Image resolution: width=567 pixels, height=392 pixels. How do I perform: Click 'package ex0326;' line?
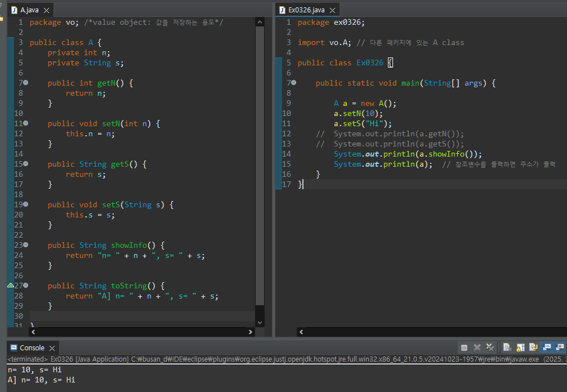pyautogui.click(x=331, y=23)
